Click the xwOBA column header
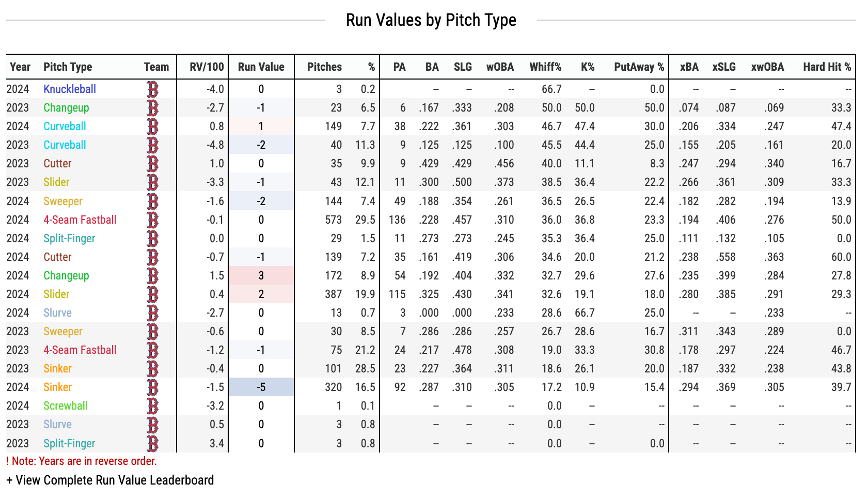This screenshot has height=499, width=868. (767, 67)
